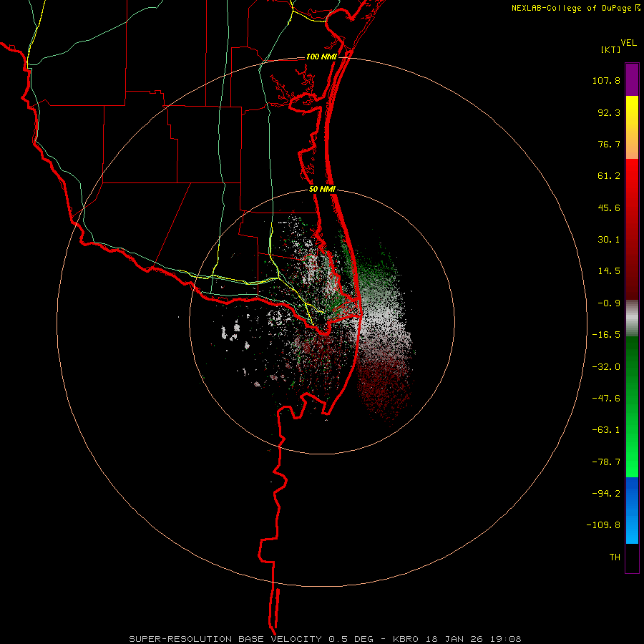This screenshot has height=644, width=644.
Task: Click the -63.1 velocity scale value
Action: pos(606,430)
